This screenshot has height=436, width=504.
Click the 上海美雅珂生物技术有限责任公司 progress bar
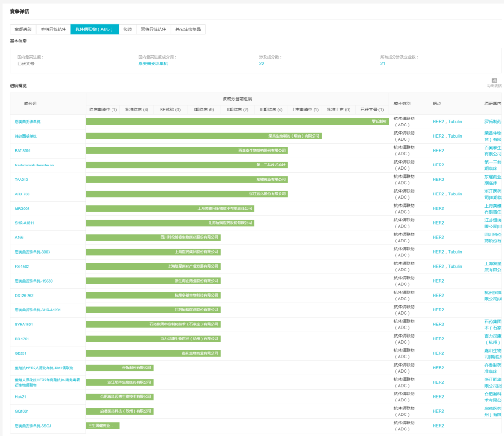[x=170, y=208]
